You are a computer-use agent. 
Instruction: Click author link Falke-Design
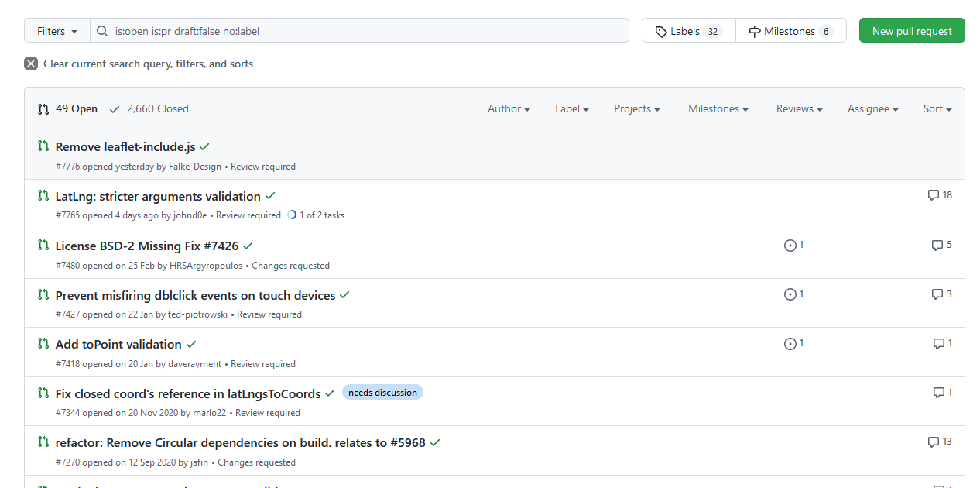195,167
